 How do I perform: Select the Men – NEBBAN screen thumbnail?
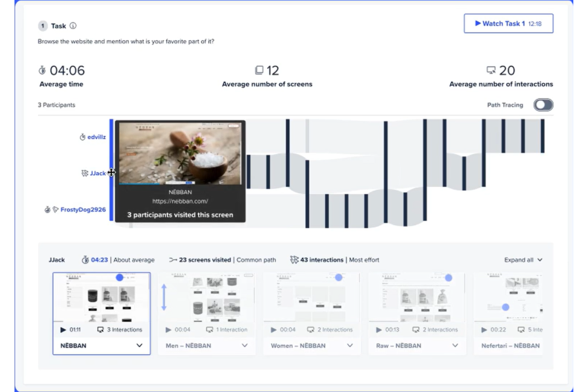coord(207,297)
